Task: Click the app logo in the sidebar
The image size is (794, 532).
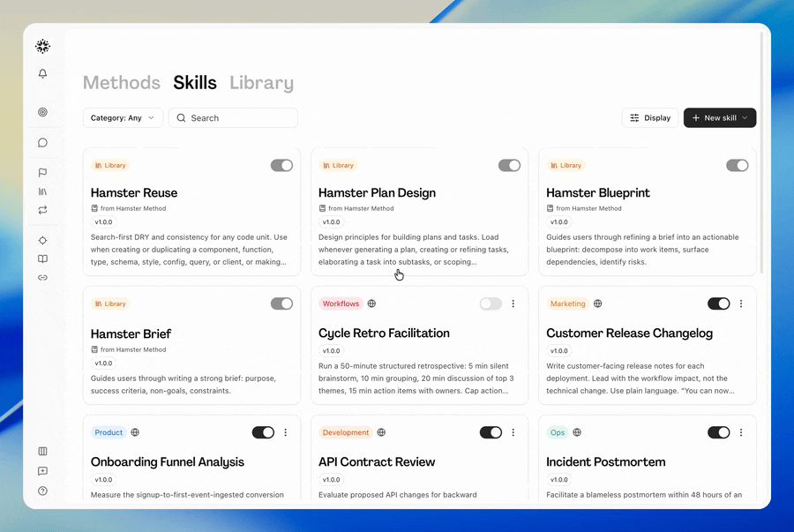Action: 42,46
